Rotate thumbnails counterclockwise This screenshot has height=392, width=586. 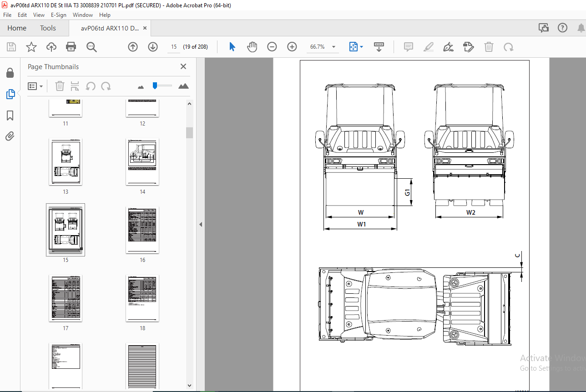pyautogui.click(x=91, y=86)
